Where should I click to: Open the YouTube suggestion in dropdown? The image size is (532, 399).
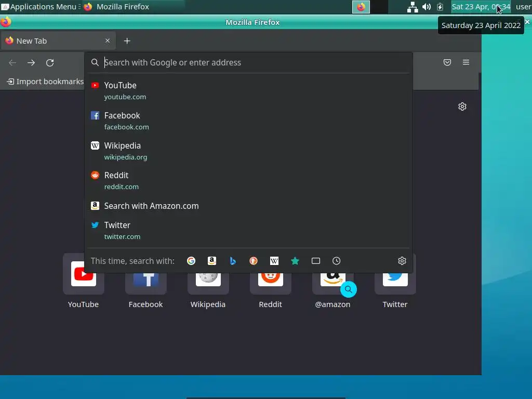248,90
